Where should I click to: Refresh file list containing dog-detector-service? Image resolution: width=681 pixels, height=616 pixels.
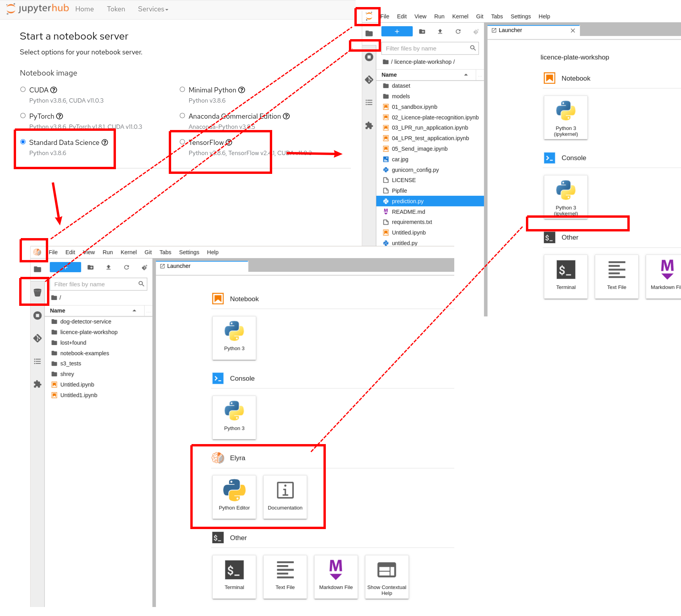coord(126,267)
